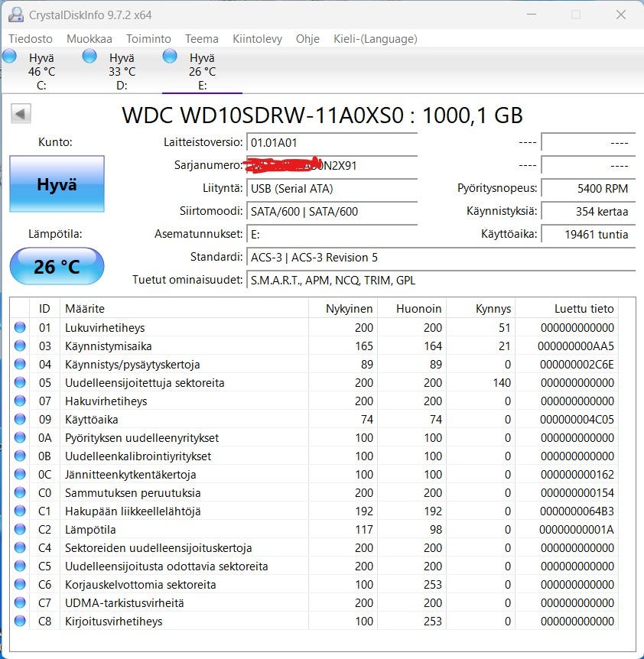
Task: Click status orb for Pyörityksen uudelleenyritykset row
Action: coord(20,437)
